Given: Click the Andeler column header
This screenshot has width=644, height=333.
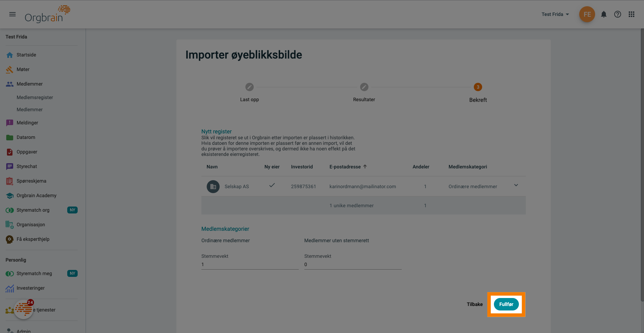Looking at the screenshot, I should tap(421, 167).
